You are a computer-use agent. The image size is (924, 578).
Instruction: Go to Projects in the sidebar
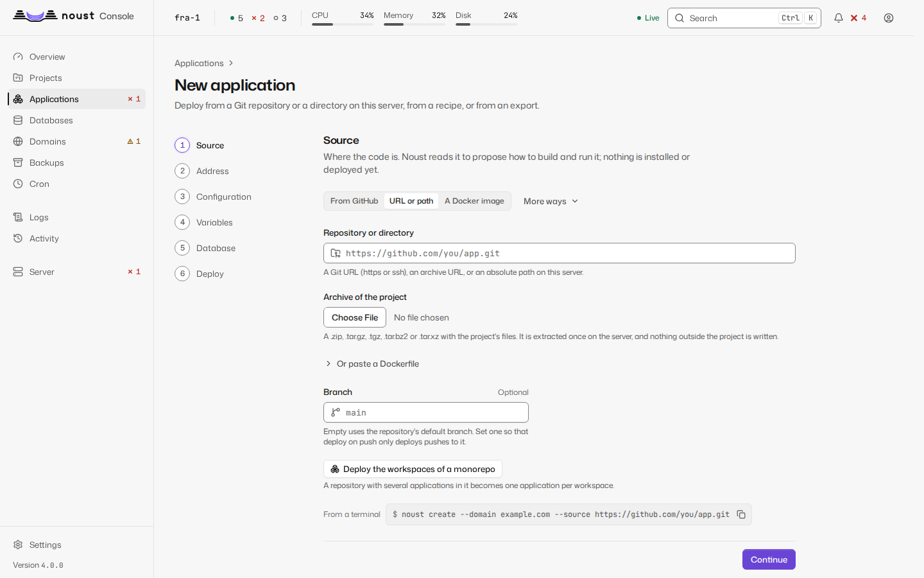point(76,78)
